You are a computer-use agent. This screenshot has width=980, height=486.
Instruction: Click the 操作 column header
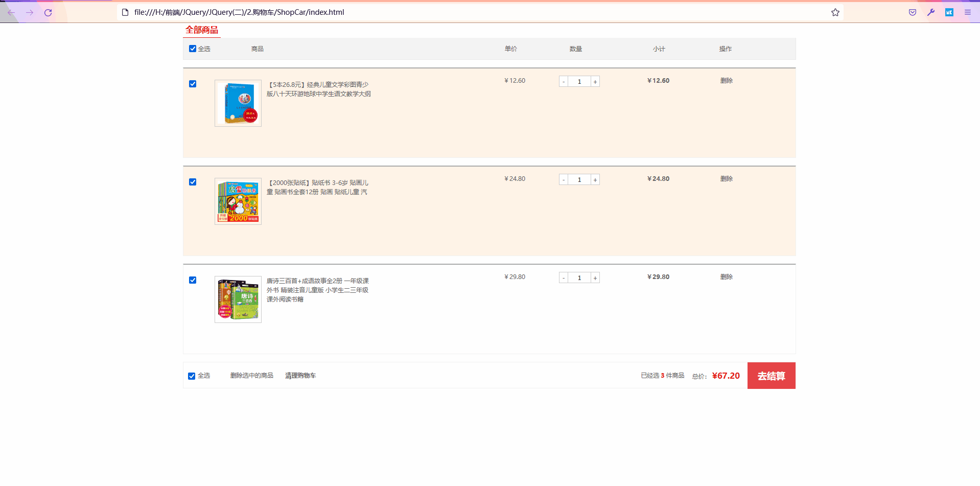(x=726, y=49)
